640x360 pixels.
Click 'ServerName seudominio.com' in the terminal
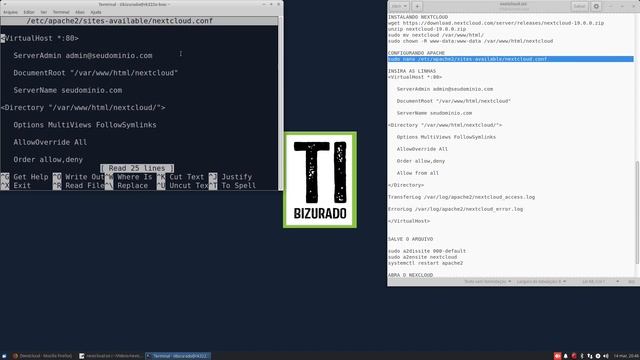[68, 90]
